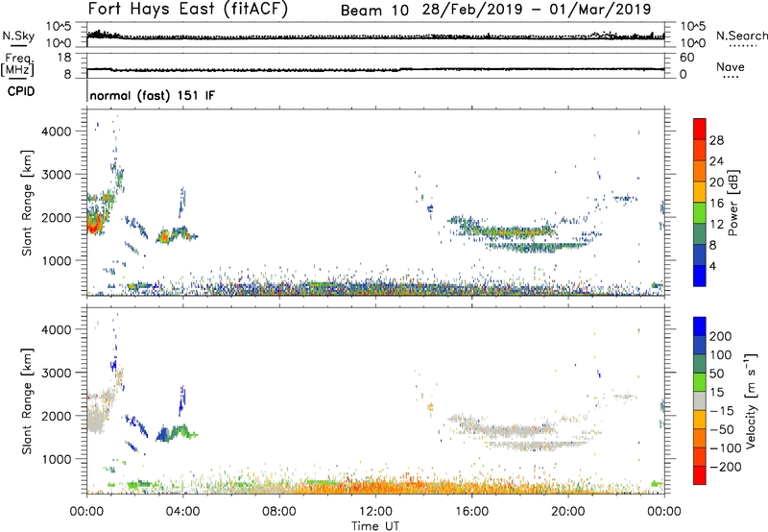Click the 'Slant Range [km]' label of velocity panel

(27, 401)
